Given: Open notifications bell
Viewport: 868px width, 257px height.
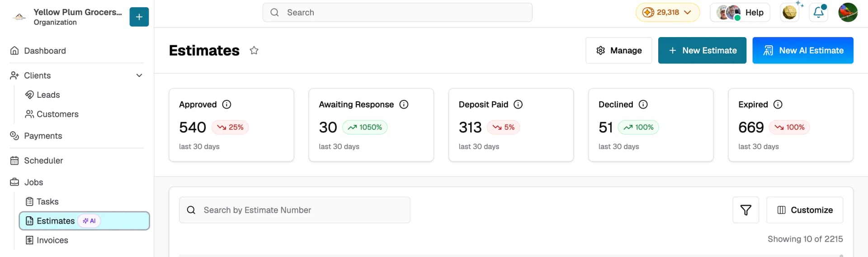Looking at the screenshot, I should coord(819,12).
